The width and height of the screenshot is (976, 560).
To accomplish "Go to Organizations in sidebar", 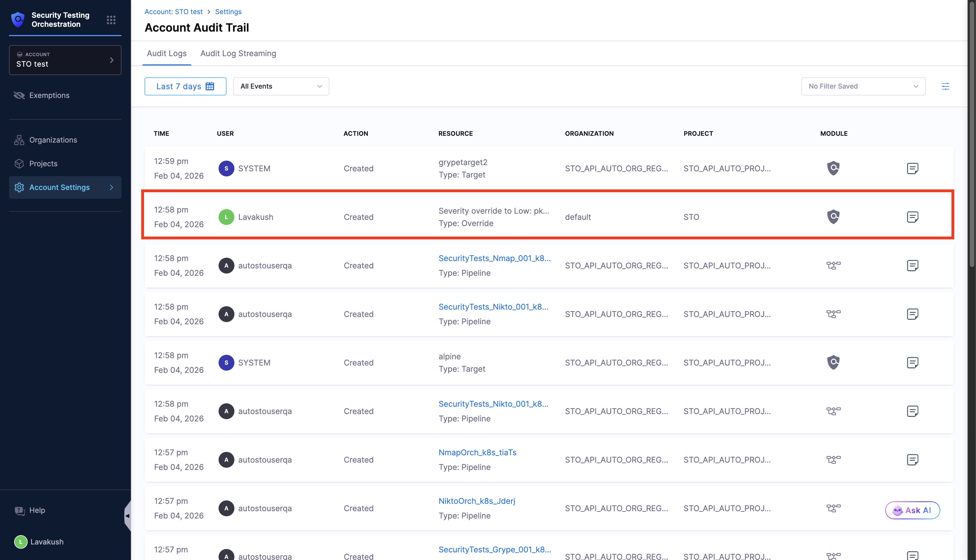I will (53, 140).
